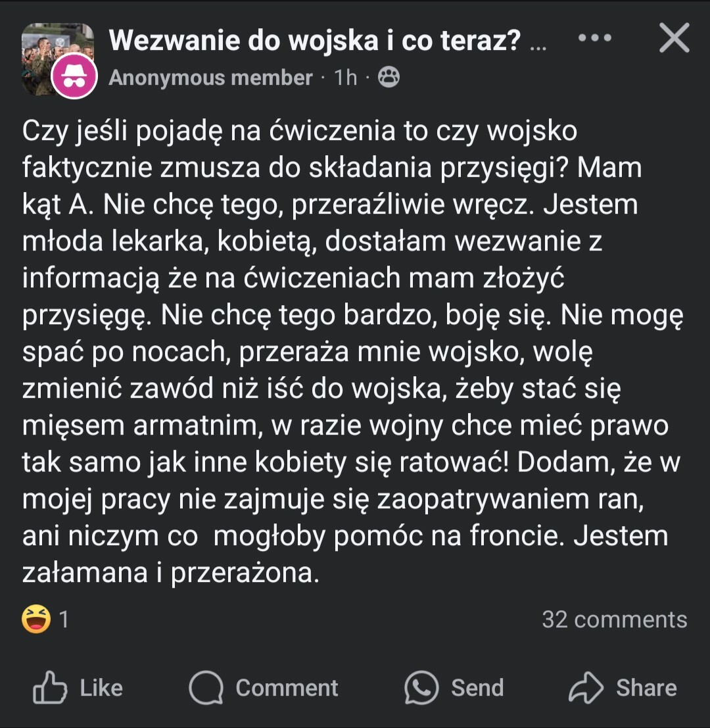
Task: Tap the Share arrow icon
Action: tap(585, 688)
